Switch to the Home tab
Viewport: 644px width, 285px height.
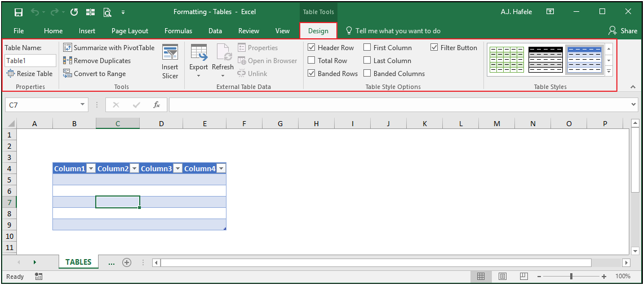(54, 31)
